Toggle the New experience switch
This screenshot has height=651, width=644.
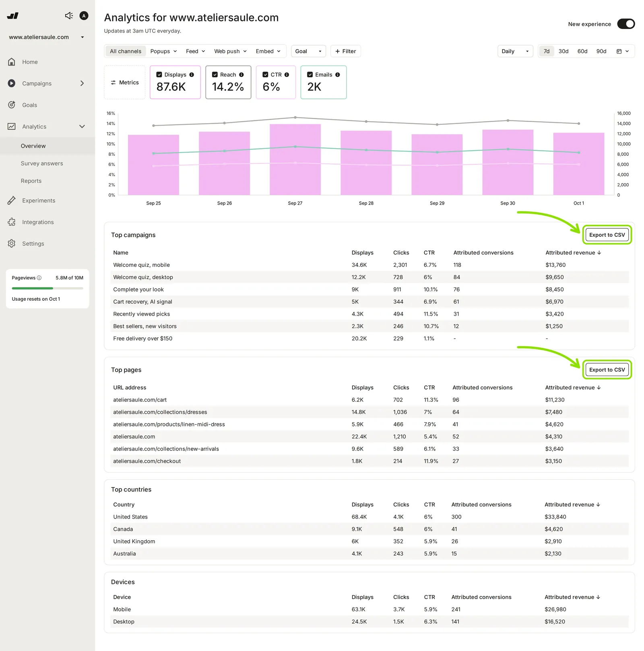(626, 24)
